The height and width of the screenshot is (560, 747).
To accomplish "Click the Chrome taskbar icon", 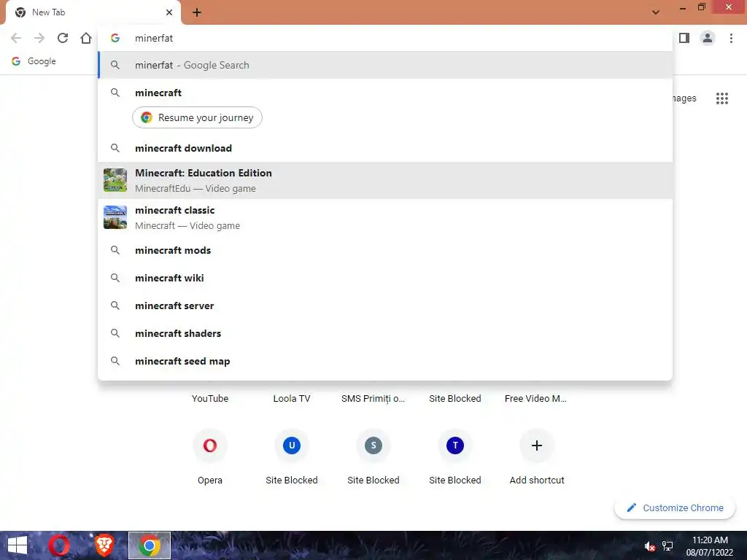I will 149,545.
